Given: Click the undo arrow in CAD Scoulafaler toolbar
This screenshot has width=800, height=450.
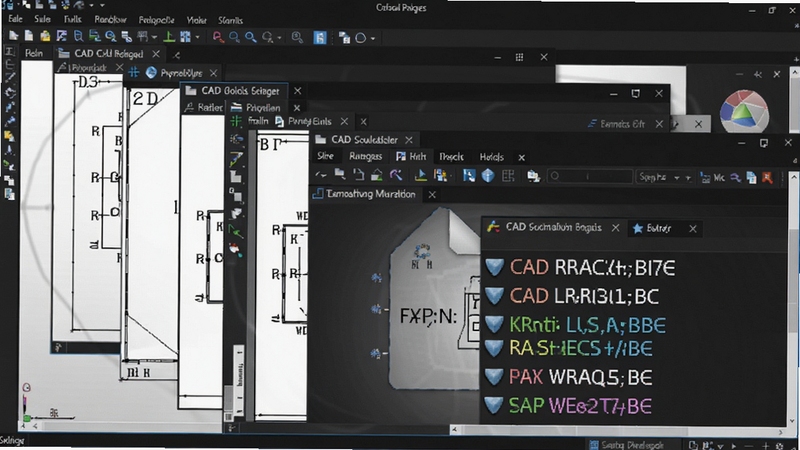Looking at the screenshot, I should pyautogui.click(x=321, y=175).
